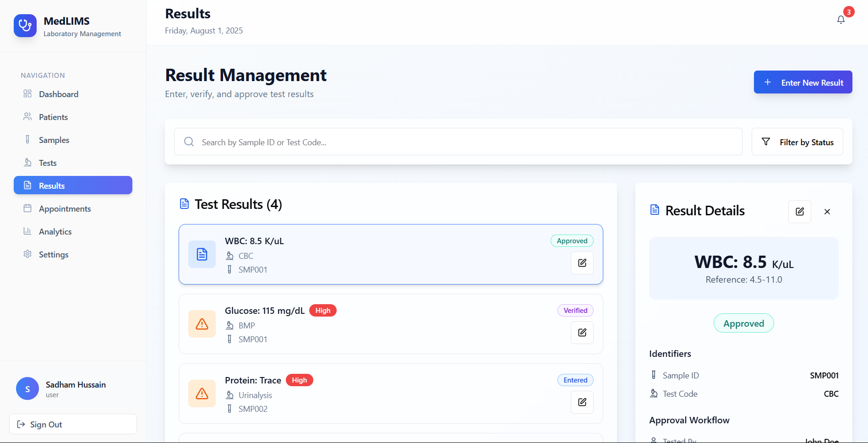
Task: Open the Filter by Status dropdown
Action: 797,142
